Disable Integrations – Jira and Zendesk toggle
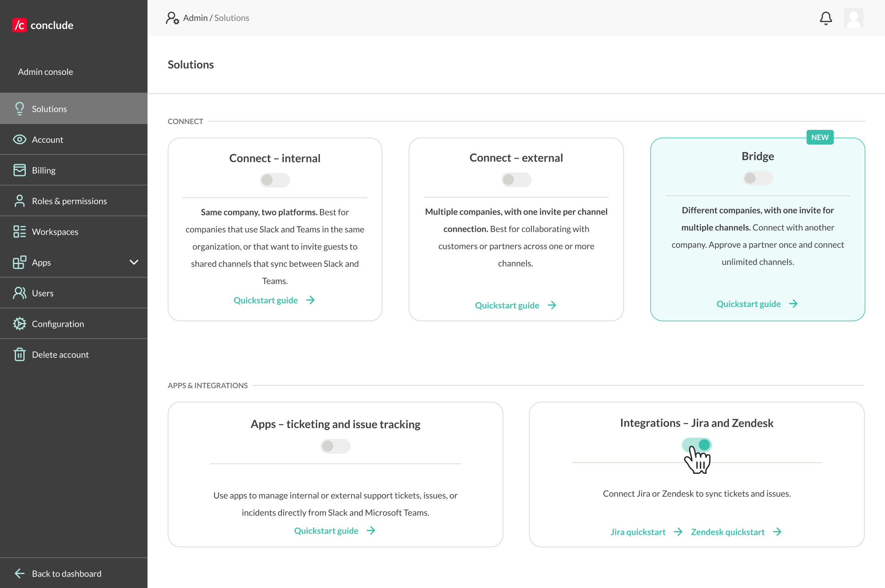This screenshot has height=588, width=885. (697, 445)
